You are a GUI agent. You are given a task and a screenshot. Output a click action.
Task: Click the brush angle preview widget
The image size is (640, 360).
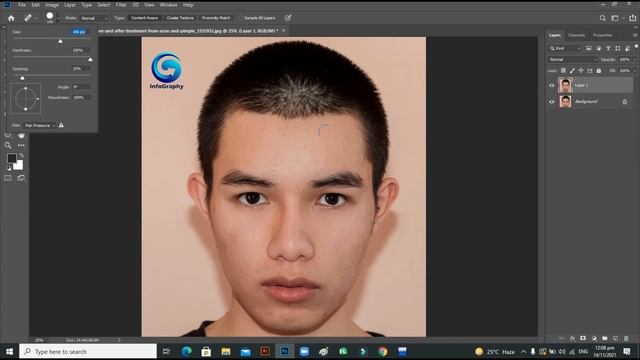(x=26, y=98)
